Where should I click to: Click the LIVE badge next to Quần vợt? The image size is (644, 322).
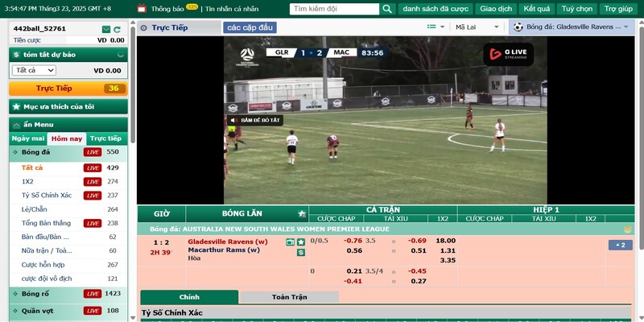93,311
